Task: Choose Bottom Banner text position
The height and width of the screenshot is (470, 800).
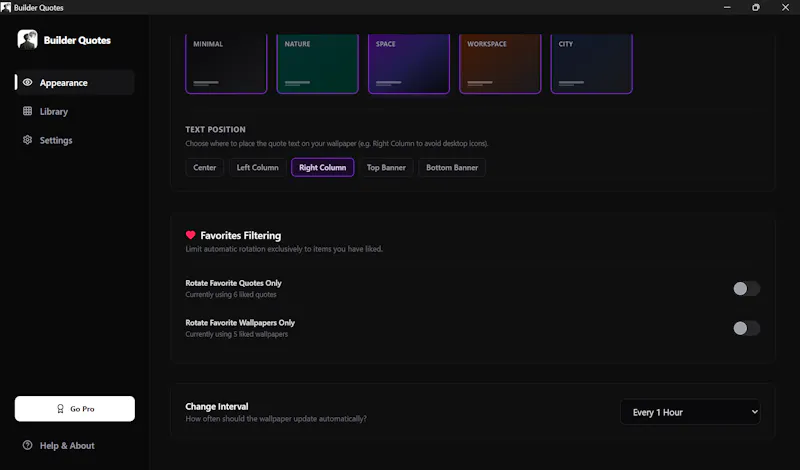Action: pyautogui.click(x=452, y=167)
